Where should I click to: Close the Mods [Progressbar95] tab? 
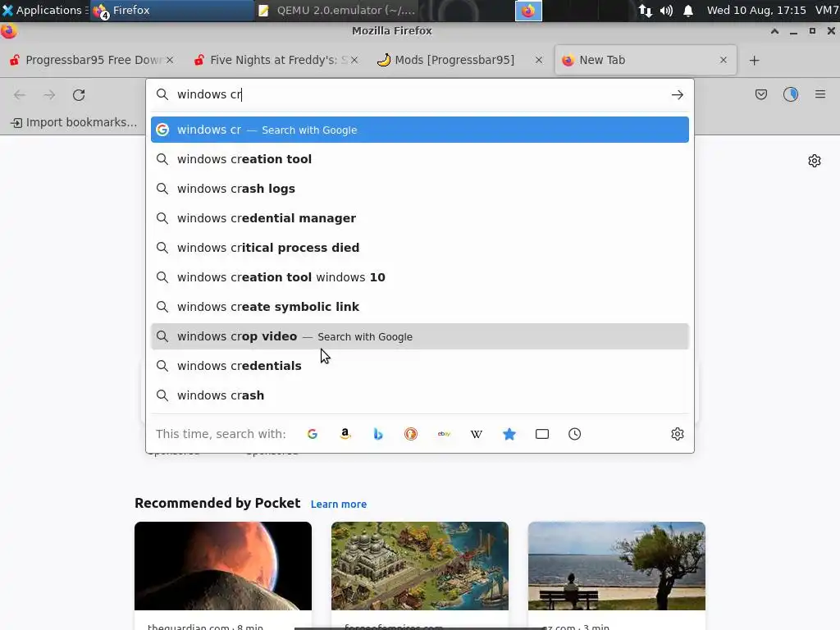click(x=539, y=60)
